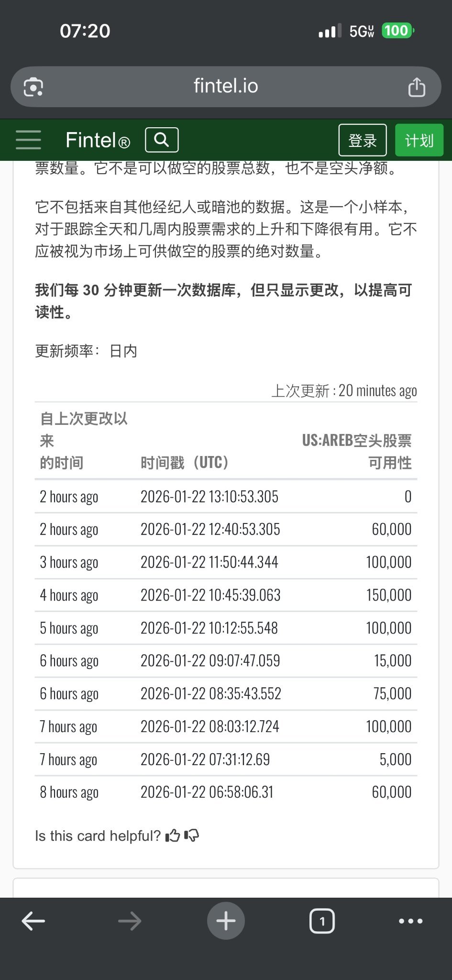Tap the green 计划 plans button

point(419,140)
